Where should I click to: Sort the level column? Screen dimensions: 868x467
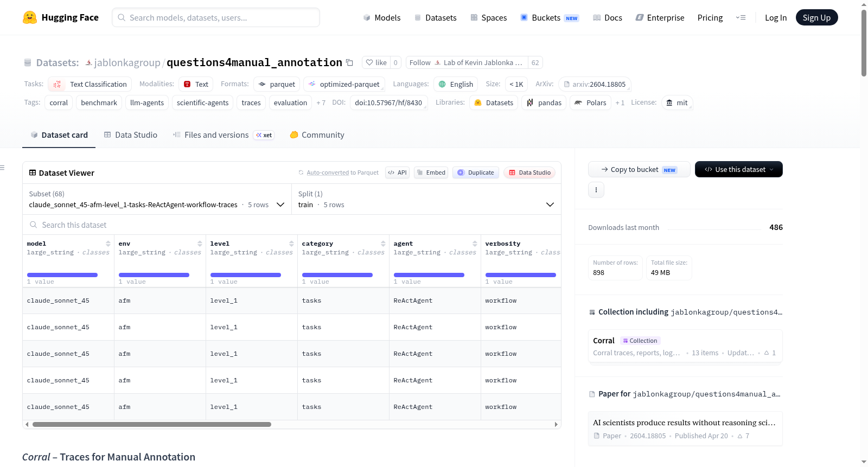[292, 244]
